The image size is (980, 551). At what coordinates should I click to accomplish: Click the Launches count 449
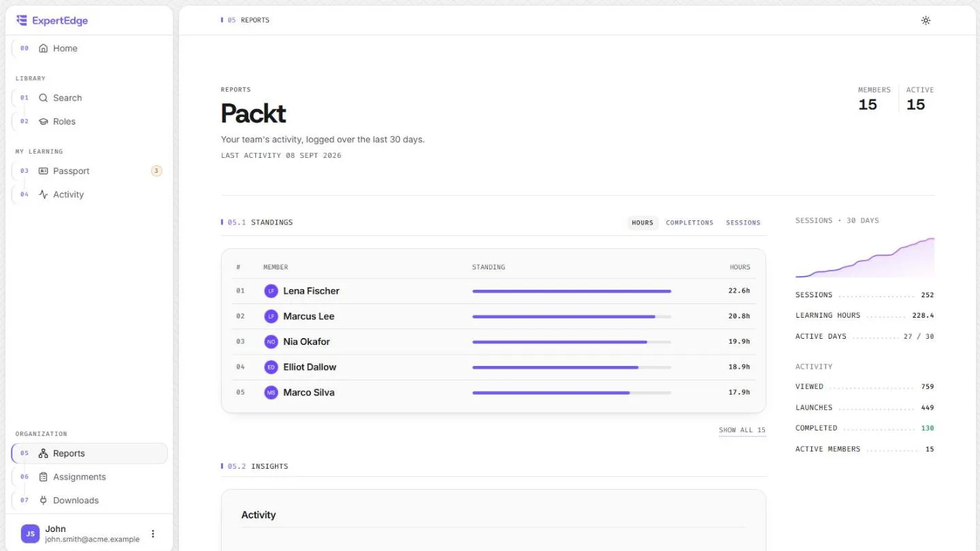[928, 408]
